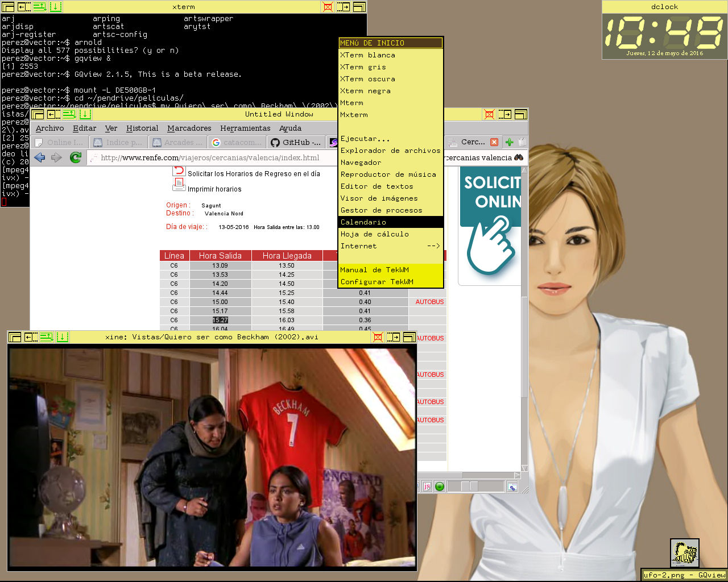Switch to the GitHub browser tab
The image size is (728, 582).
296,142
